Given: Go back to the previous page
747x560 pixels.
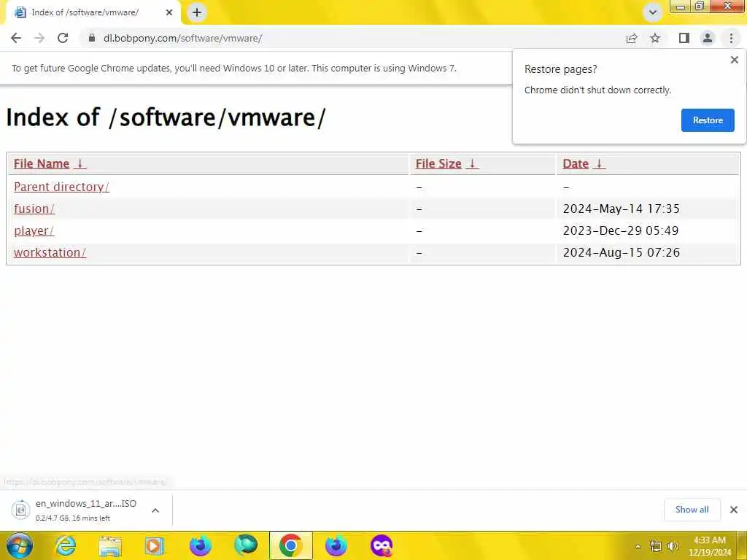Looking at the screenshot, I should (x=16, y=38).
